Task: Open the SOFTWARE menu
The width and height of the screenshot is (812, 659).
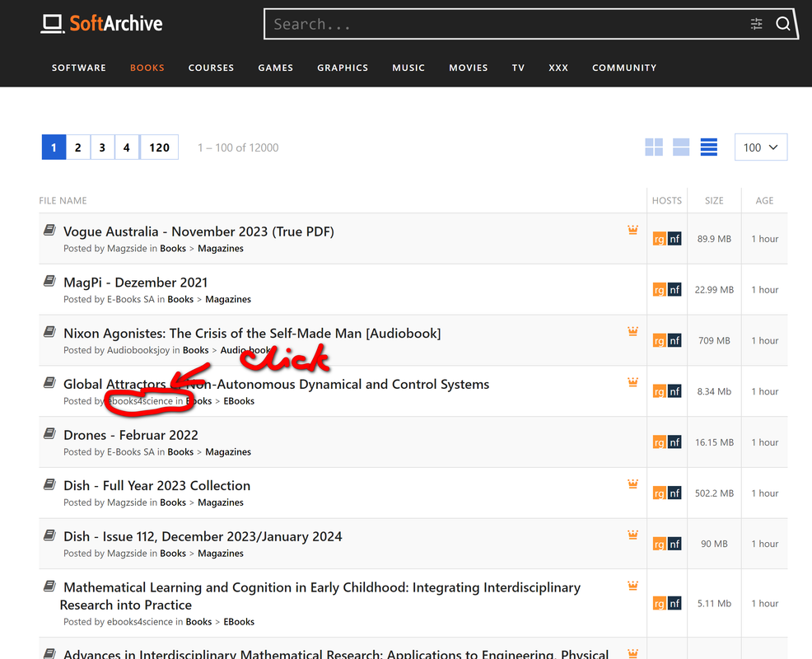Action: pyautogui.click(x=79, y=68)
